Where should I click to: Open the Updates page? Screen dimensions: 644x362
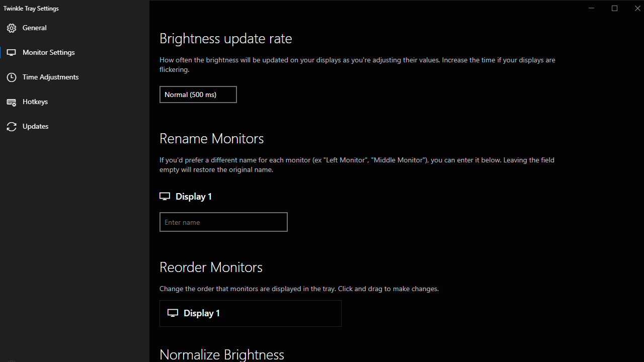point(36,127)
